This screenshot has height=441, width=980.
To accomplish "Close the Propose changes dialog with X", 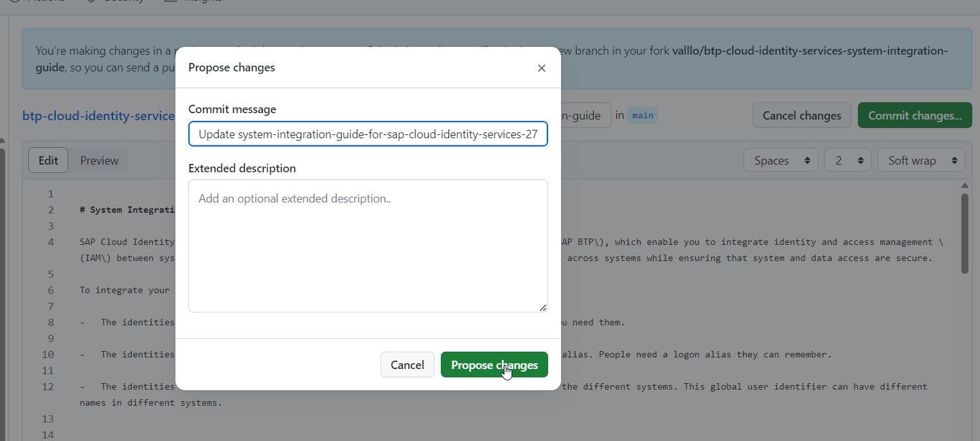I will click(x=541, y=68).
